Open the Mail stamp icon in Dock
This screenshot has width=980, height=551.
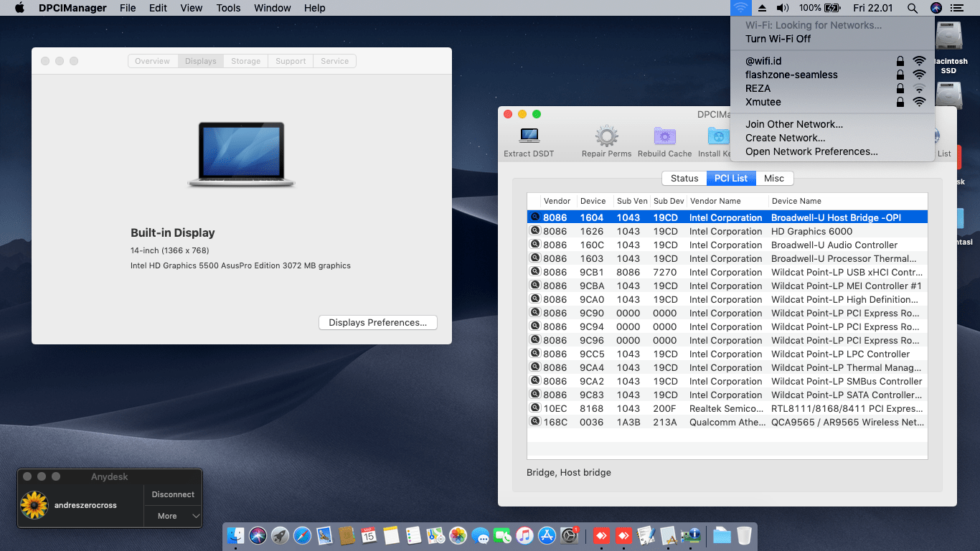point(324,535)
